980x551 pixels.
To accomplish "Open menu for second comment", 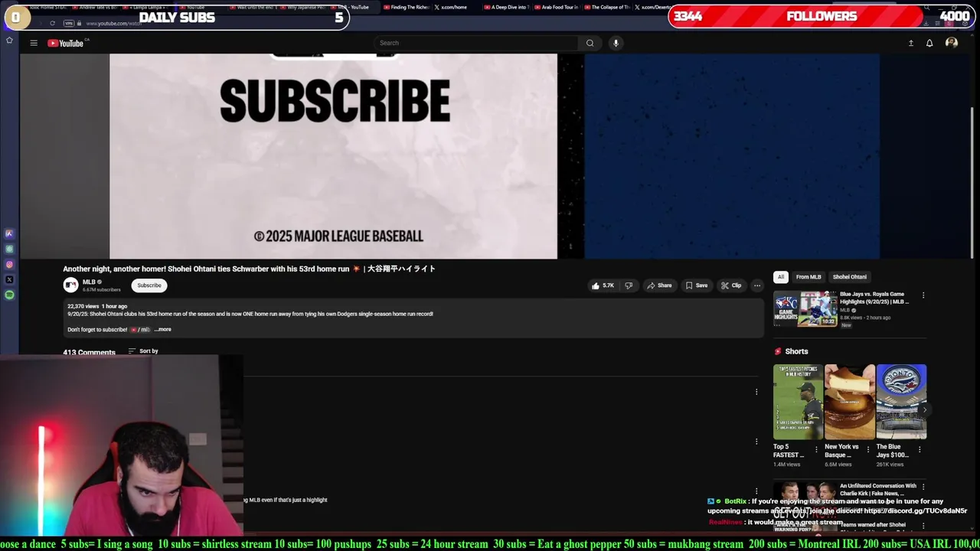I will click(756, 442).
